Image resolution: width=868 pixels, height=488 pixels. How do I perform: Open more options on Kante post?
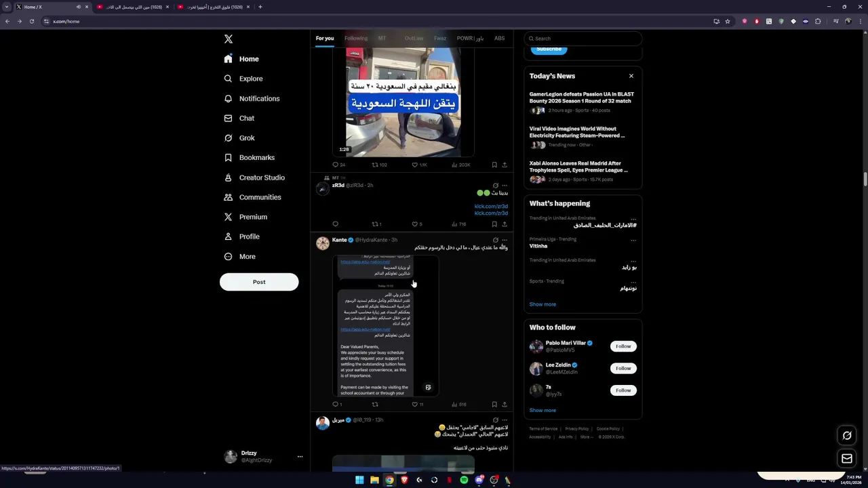tap(505, 240)
